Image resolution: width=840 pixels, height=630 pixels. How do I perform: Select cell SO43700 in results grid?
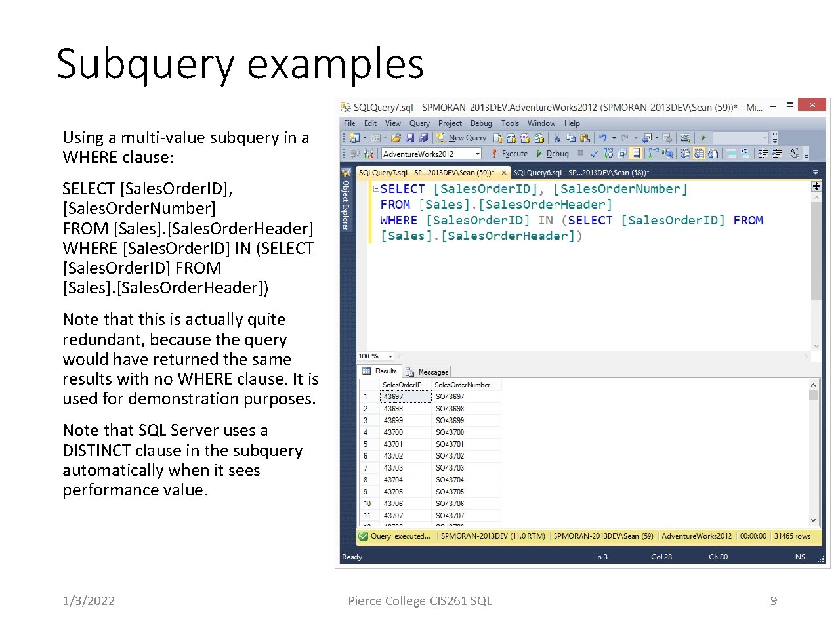(x=466, y=432)
